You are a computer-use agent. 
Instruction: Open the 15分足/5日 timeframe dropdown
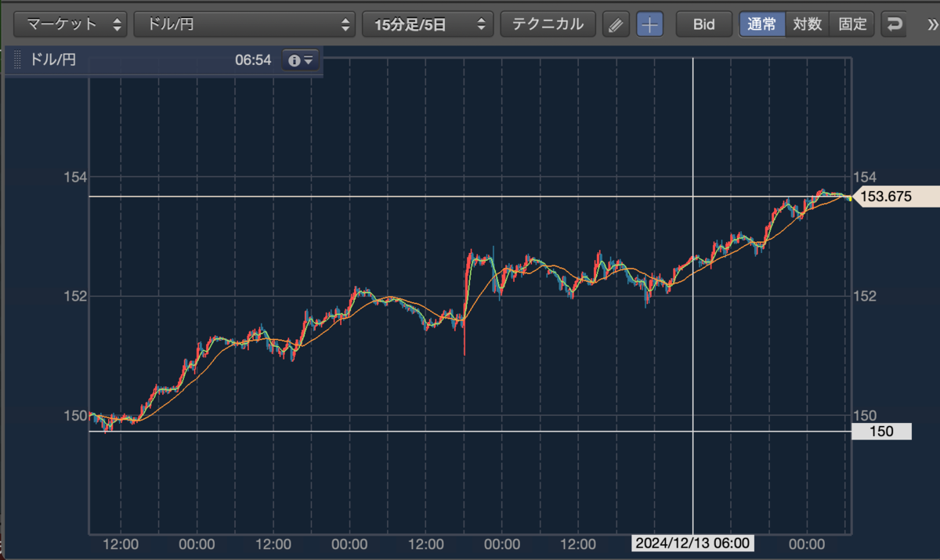pyautogui.click(x=428, y=24)
